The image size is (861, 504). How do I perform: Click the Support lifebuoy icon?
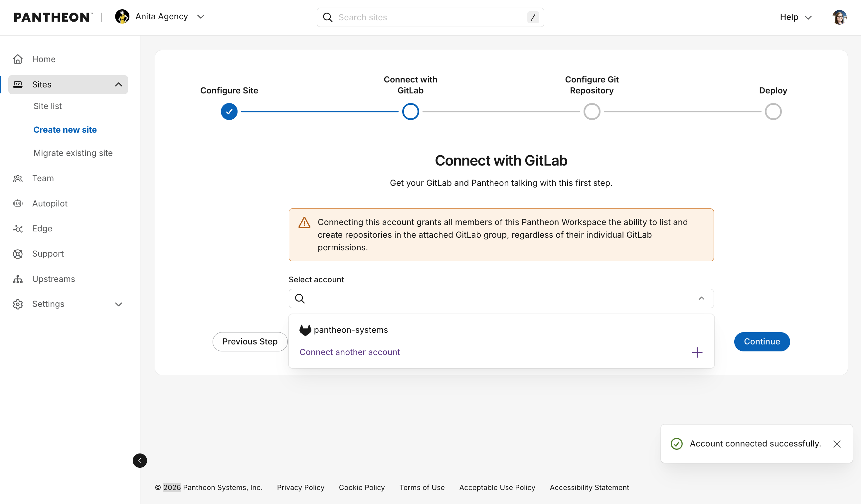point(18,254)
